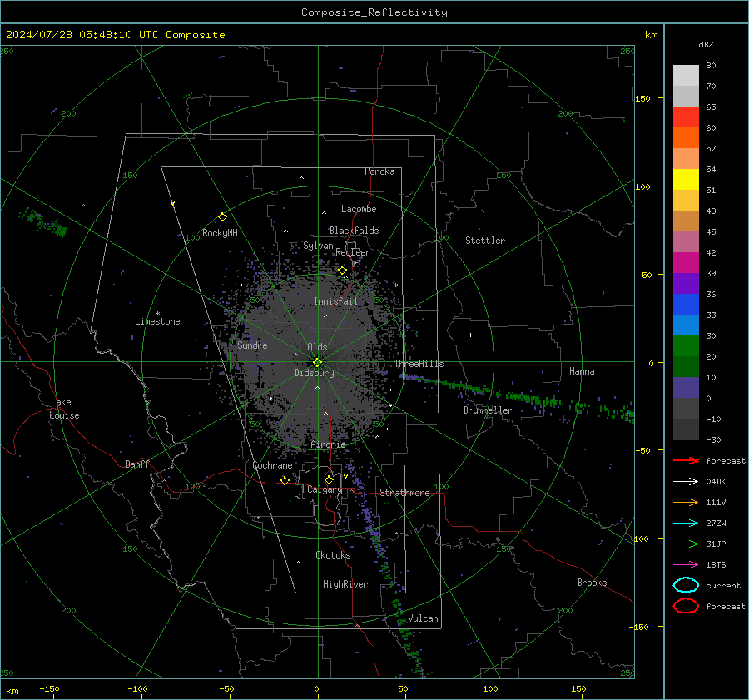Click the Ponoka label

click(x=379, y=171)
